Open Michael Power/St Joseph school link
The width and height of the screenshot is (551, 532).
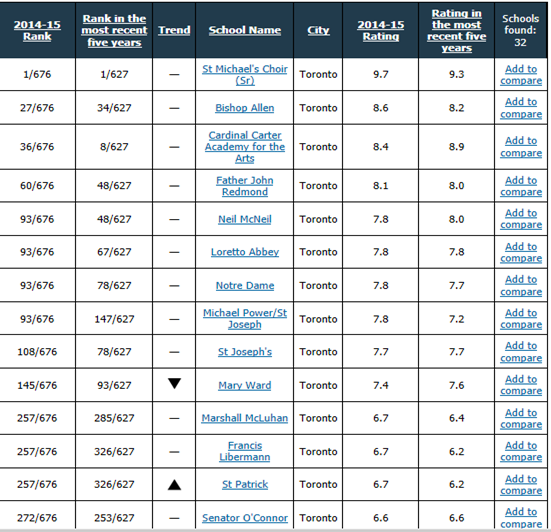click(245, 319)
